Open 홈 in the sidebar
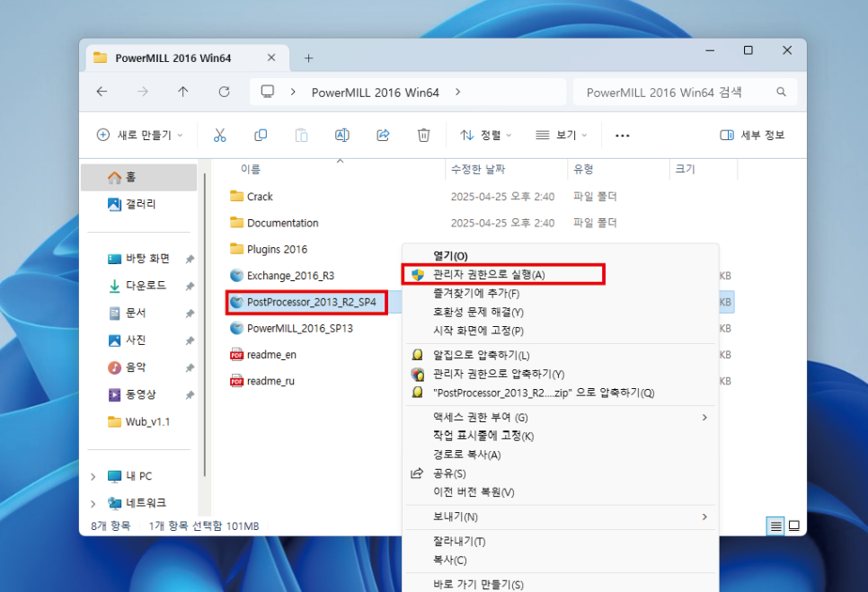This screenshot has height=592, width=868. click(x=139, y=177)
